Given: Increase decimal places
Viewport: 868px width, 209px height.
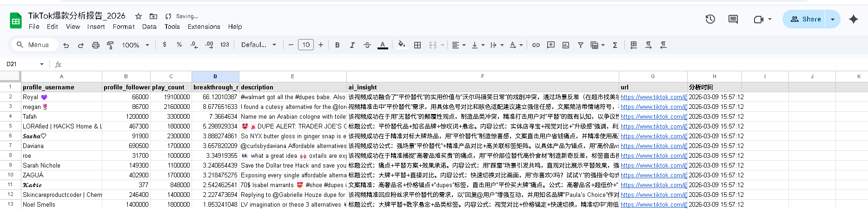Looking at the screenshot, I should pyautogui.click(x=209, y=45).
